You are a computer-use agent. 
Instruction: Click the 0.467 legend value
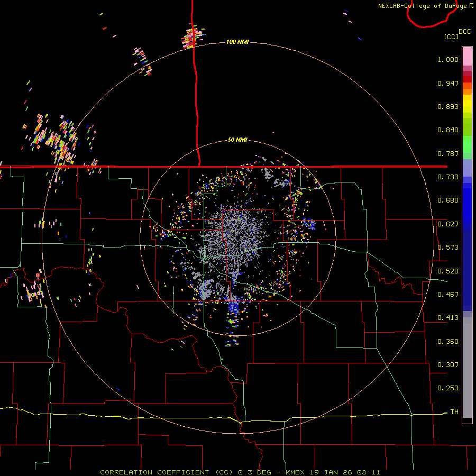tap(448, 295)
